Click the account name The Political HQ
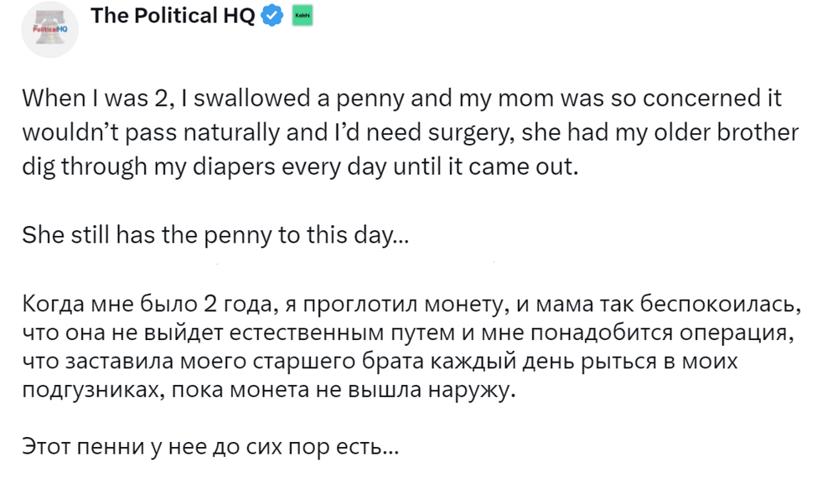Screen dimensions: 838x504 (x=173, y=16)
